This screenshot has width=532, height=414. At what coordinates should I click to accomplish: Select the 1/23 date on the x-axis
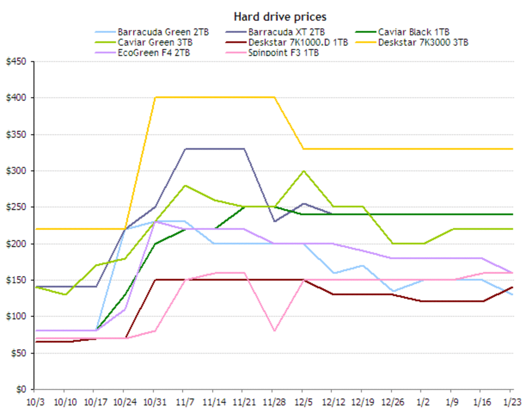pos(511,402)
